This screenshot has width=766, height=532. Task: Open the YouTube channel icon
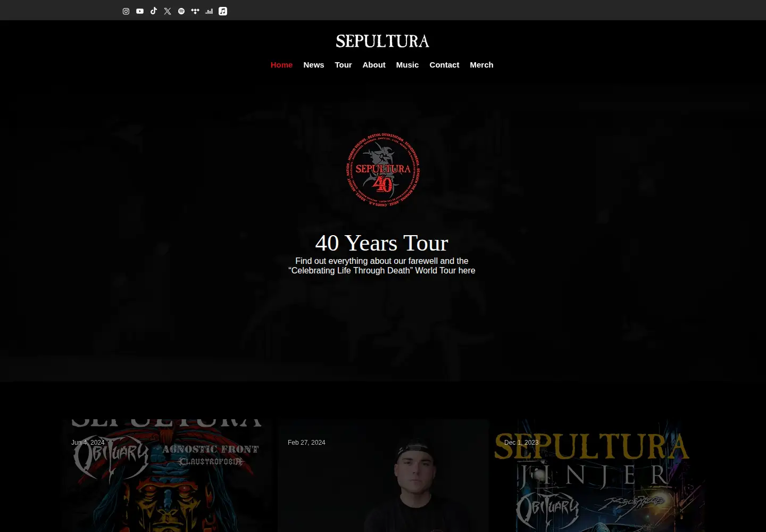click(x=140, y=11)
